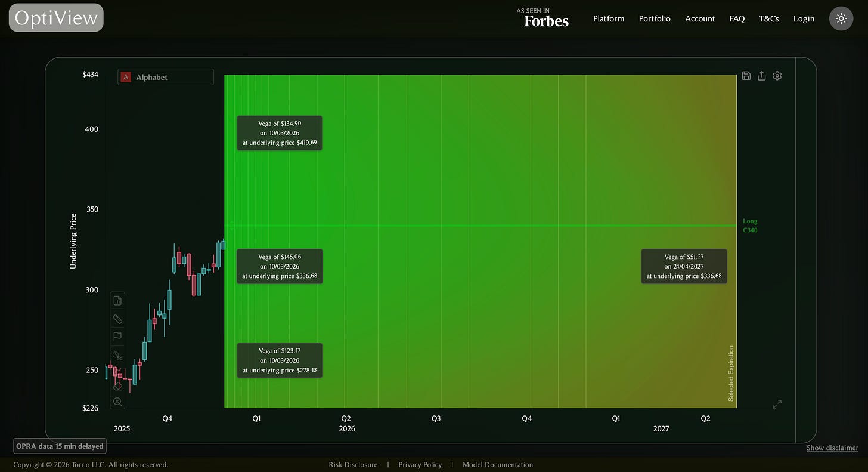Click the Underlying Price axis label

[73, 241]
